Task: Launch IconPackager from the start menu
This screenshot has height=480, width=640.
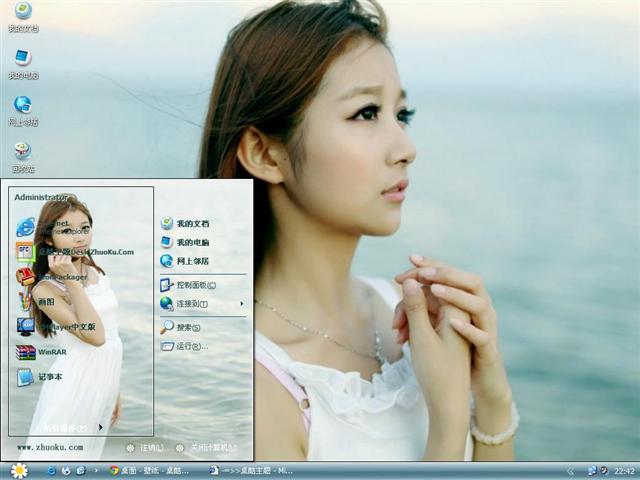Action: (x=52, y=277)
